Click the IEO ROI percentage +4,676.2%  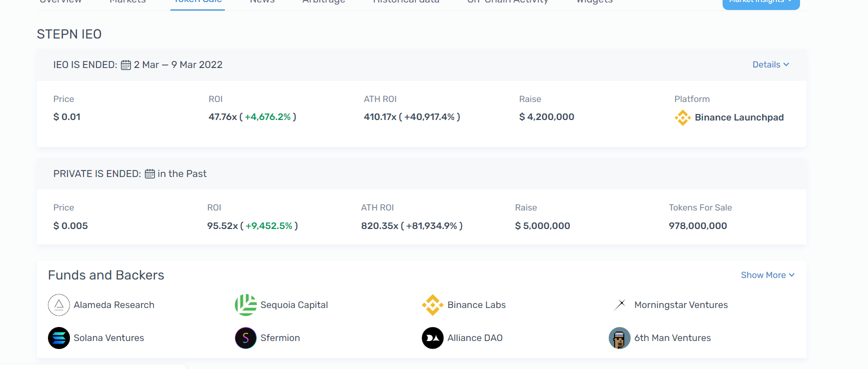click(268, 117)
